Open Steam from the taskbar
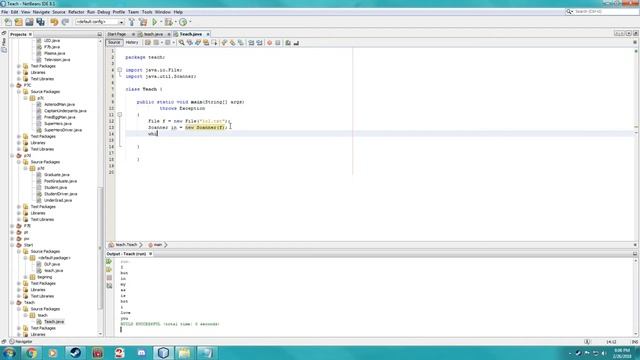This screenshot has width=640, height=360. [75, 353]
